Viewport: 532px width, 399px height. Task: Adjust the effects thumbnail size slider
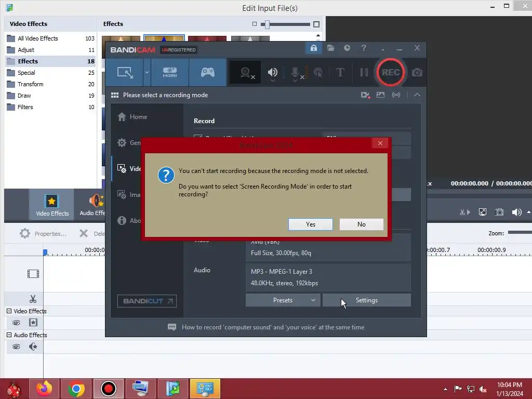point(268,24)
